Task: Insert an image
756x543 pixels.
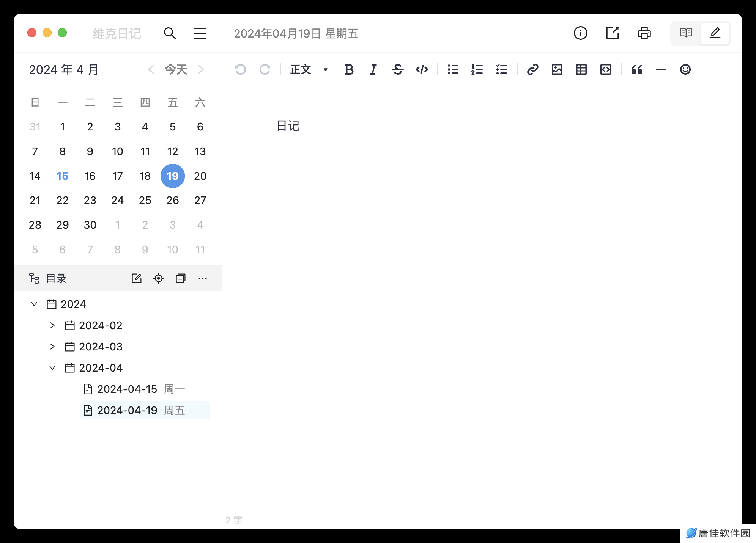Action: (x=557, y=69)
